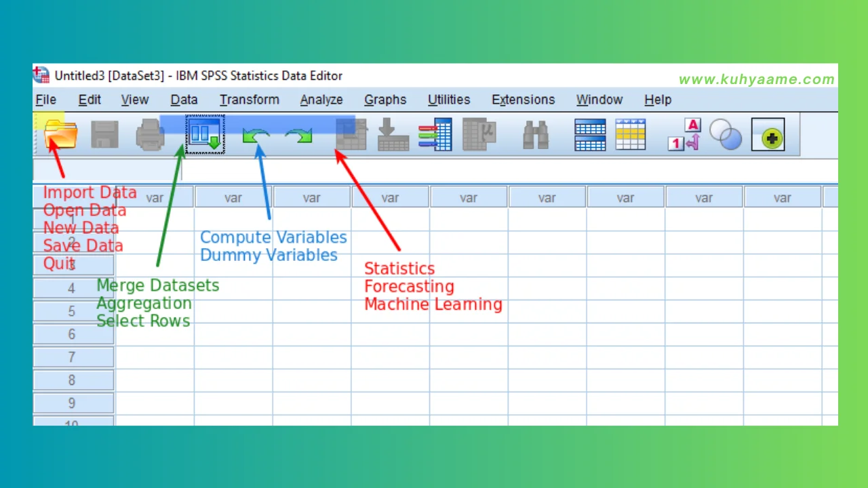Open the Edit menu

90,100
